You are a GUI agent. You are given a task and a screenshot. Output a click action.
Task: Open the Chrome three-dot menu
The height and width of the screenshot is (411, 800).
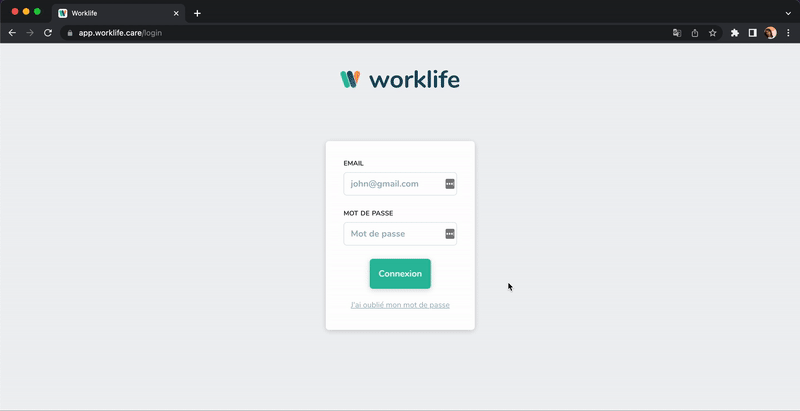(x=787, y=33)
